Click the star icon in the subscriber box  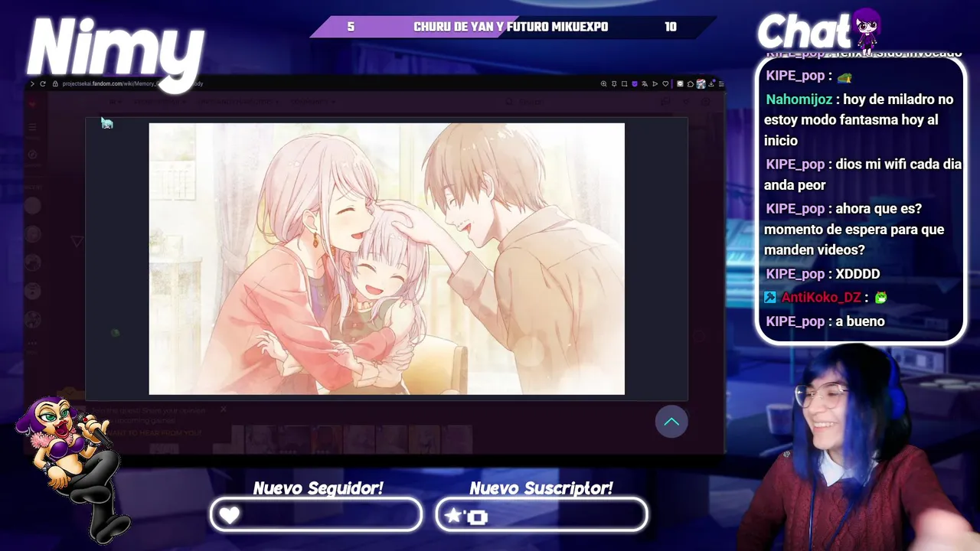tap(453, 516)
